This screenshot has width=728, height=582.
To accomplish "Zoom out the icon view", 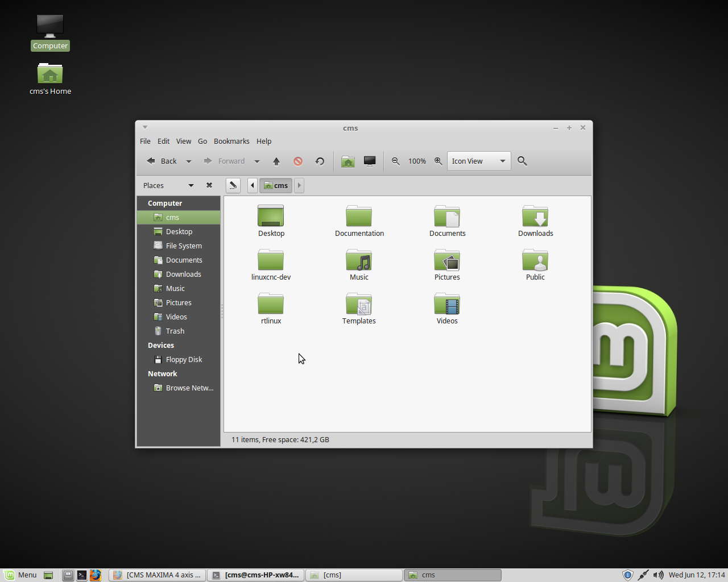I will coord(396,161).
